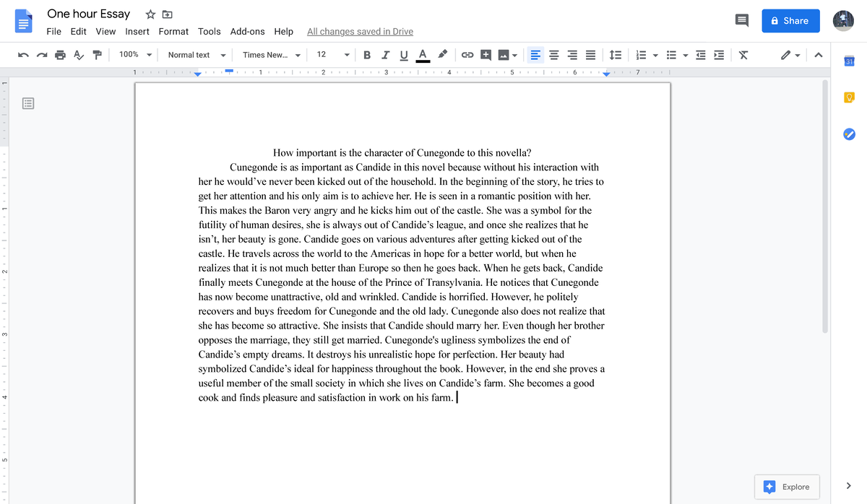Select the Paint format tool
867x504 pixels.
(98, 54)
